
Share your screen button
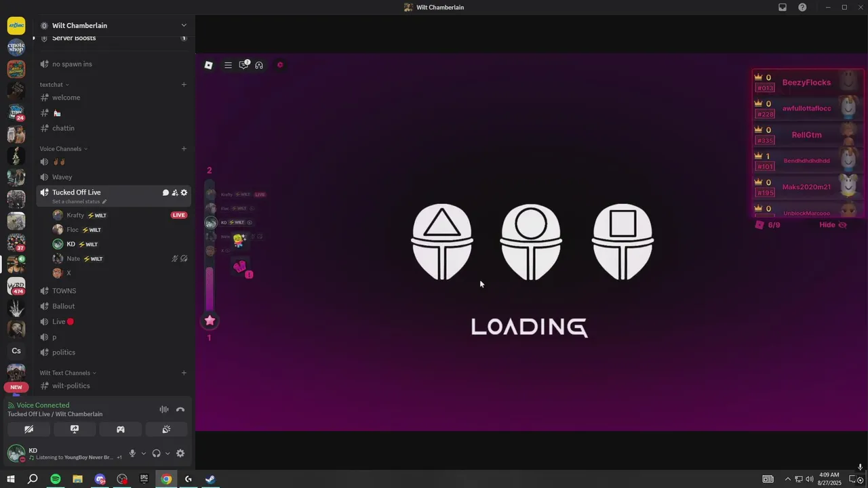pos(75,429)
